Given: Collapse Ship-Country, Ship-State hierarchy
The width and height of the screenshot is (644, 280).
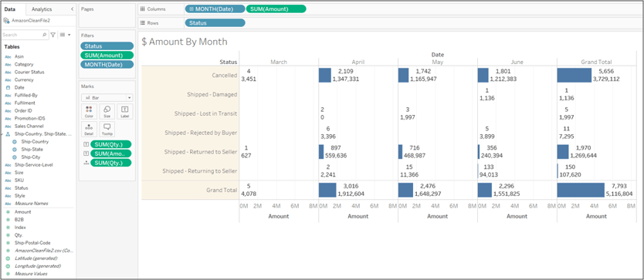Looking at the screenshot, I should [2, 134].
